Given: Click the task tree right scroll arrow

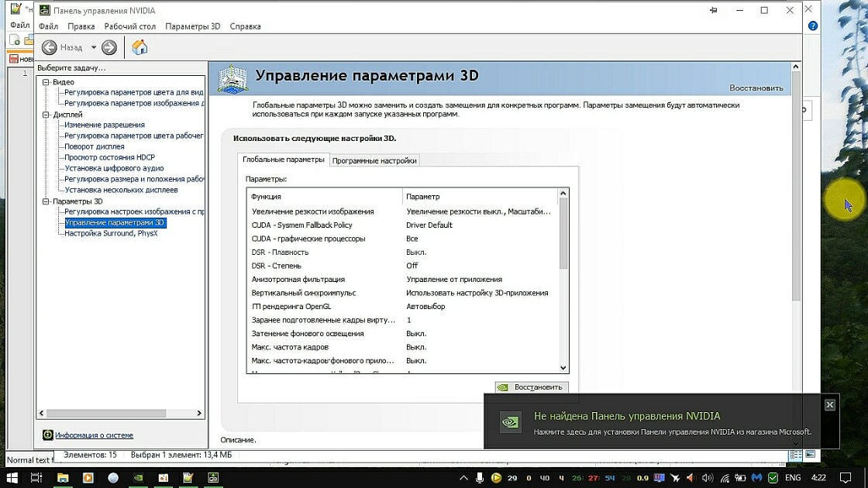Looking at the screenshot, I should coord(199,414).
